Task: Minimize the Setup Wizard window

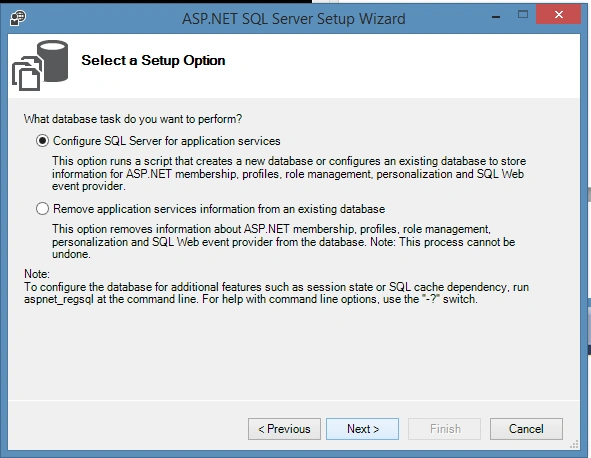Action: (x=496, y=16)
